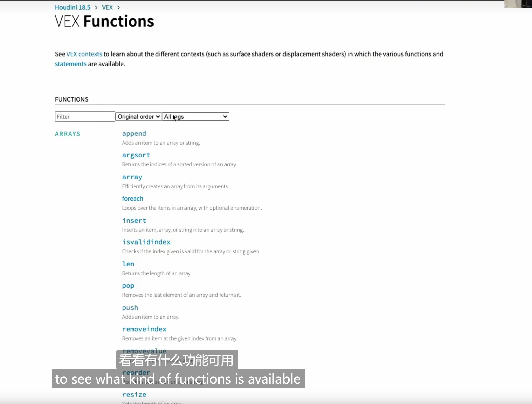Open the removeindex function page
The image size is (532, 404).
[x=144, y=329]
